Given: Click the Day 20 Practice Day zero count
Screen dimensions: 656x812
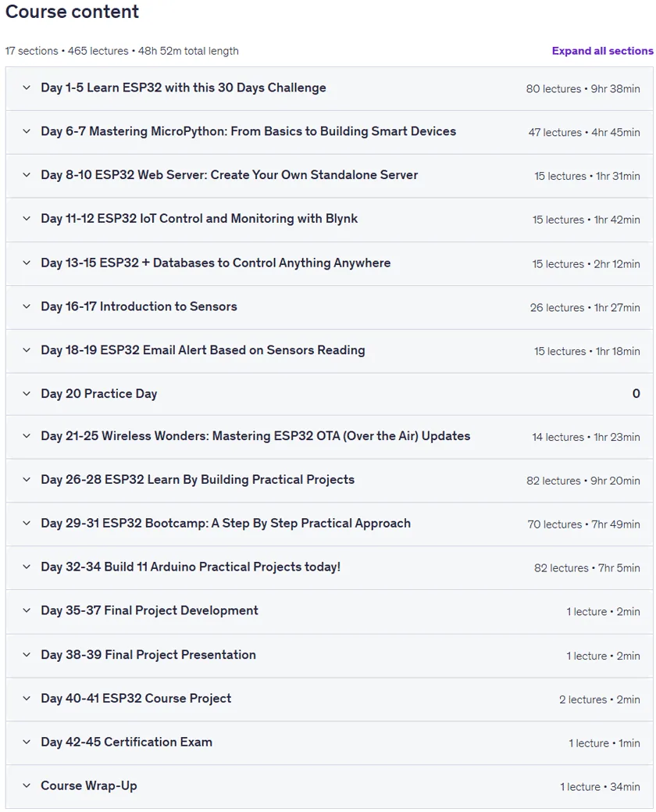Looking at the screenshot, I should 636,394.
